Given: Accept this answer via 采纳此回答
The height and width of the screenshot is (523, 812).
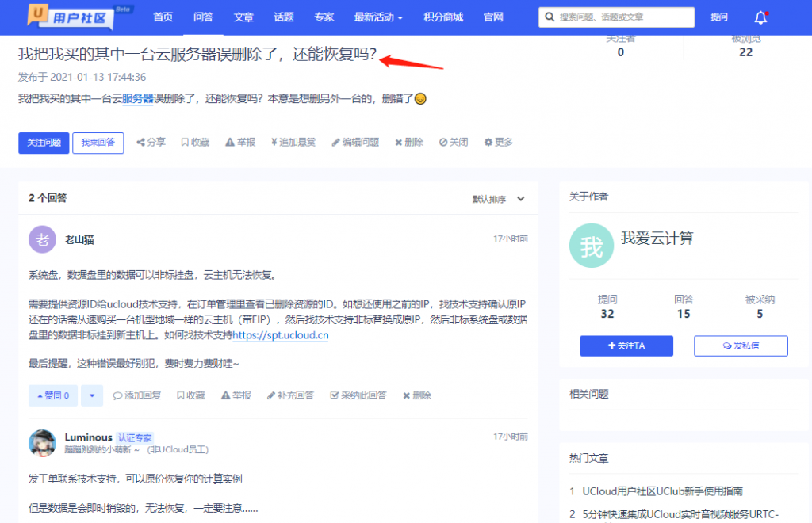Looking at the screenshot, I should point(358,395).
